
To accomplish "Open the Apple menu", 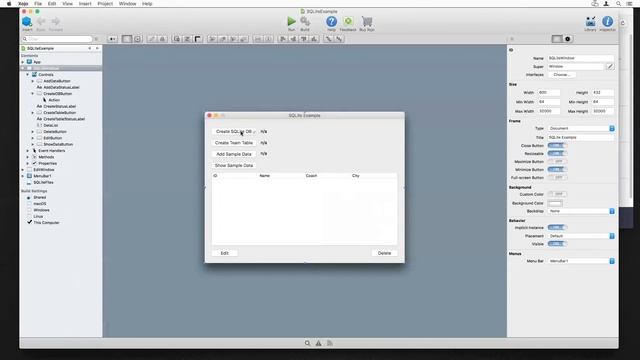I will 9,3.
